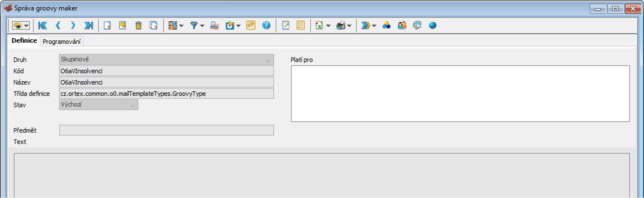Image resolution: width=644 pixels, height=198 pixels.
Task: Jump to the first record
Action: pyautogui.click(x=42, y=26)
